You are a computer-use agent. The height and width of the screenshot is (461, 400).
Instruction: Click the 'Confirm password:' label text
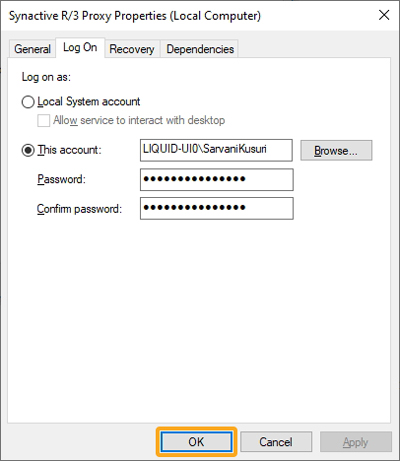[79, 209]
